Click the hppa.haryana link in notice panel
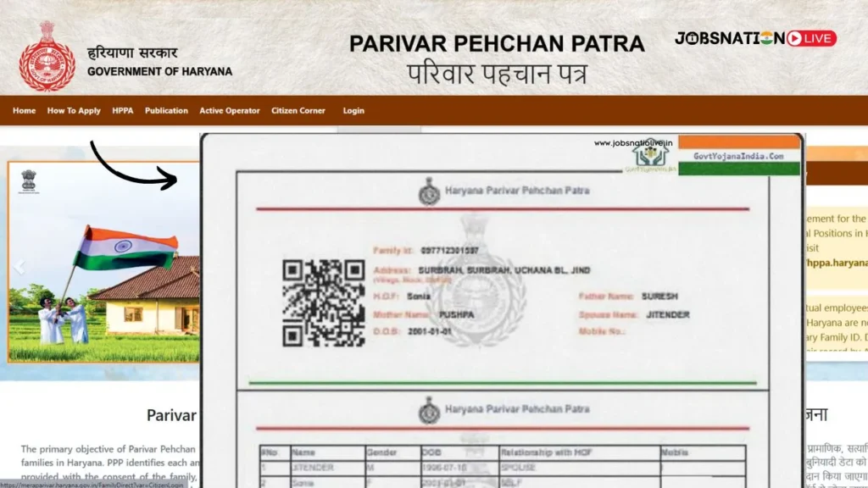Screen dimensions: 868x488 pos(837,263)
